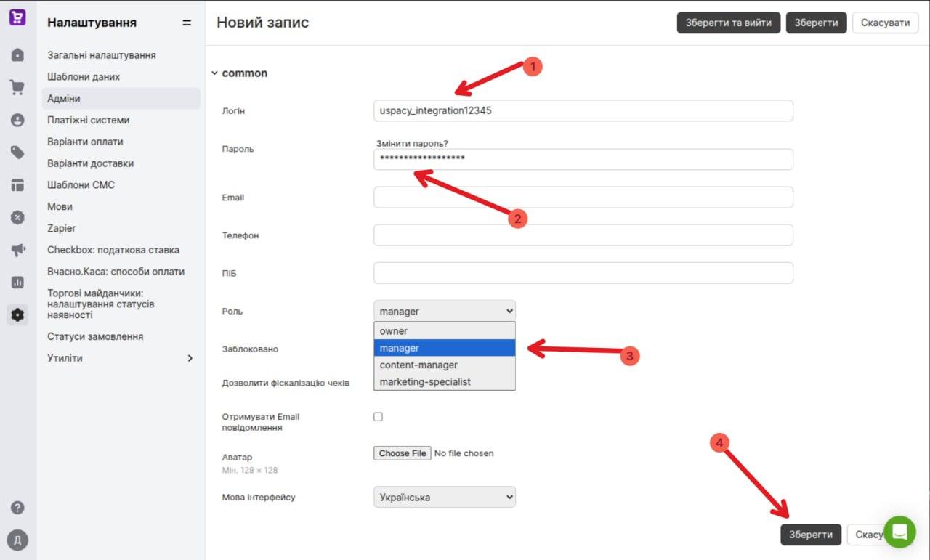
Task: Collapse the Налаштування sidebar menu toggle
Action: point(187,23)
